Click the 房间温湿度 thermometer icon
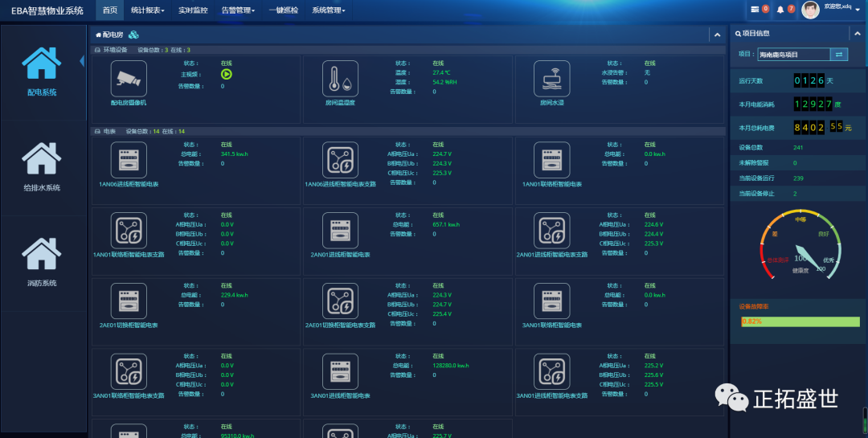Screen dimensions: 868x438 pos(340,79)
